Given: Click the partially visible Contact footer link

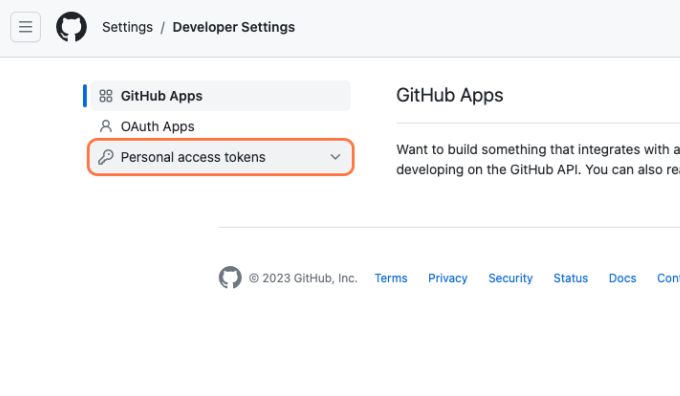Looking at the screenshot, I should (x=668, y=278).
